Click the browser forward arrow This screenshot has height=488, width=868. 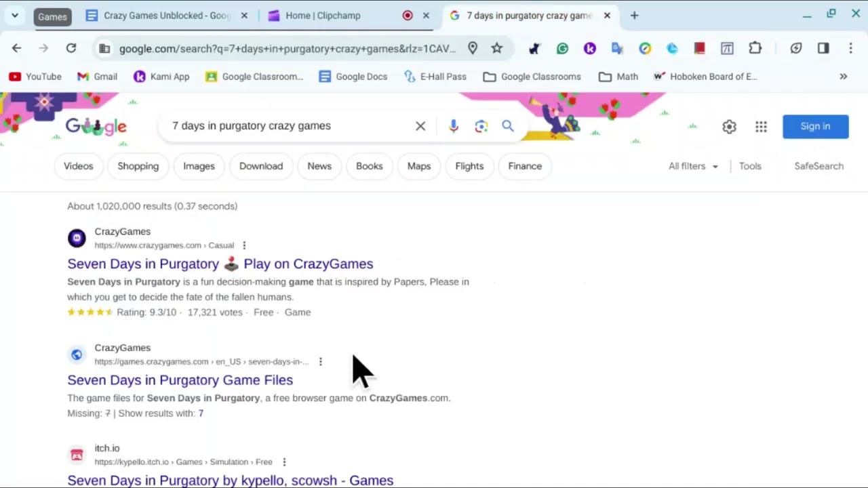(x=43, y=48)
